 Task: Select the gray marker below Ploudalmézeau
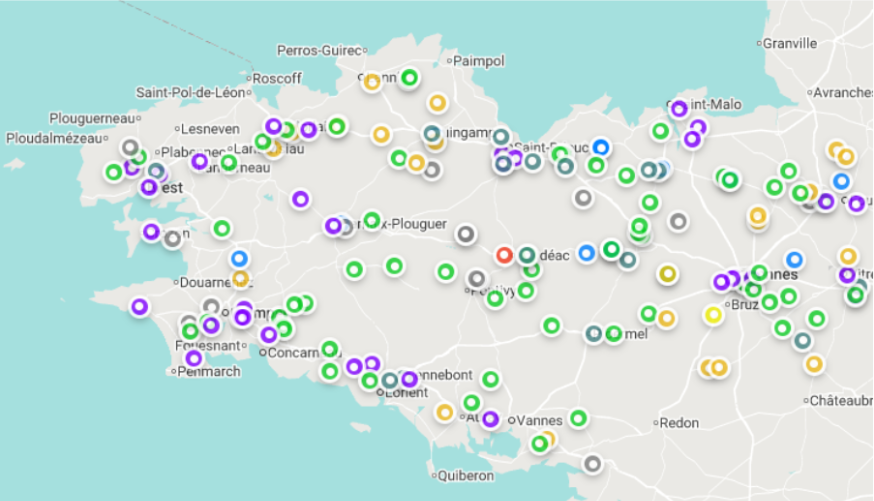click(130, 147)
